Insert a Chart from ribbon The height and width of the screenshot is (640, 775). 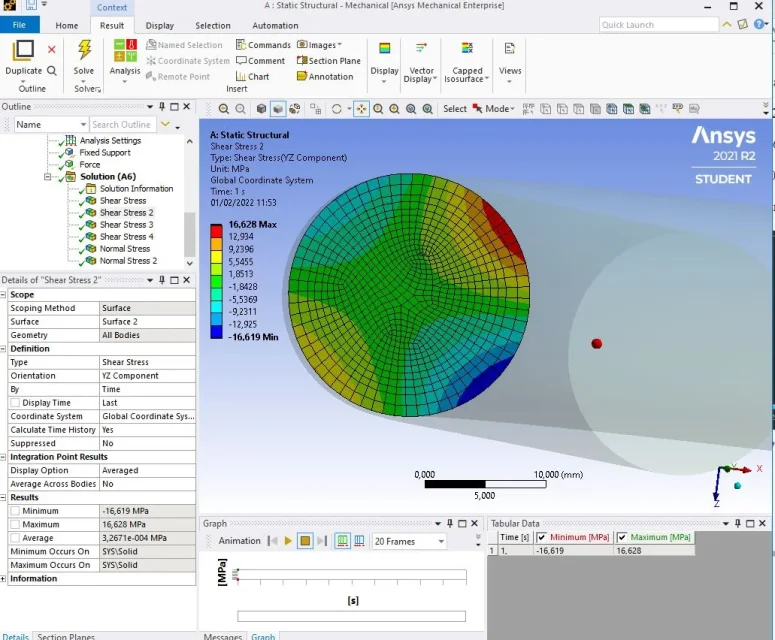(x=252, y=77)
